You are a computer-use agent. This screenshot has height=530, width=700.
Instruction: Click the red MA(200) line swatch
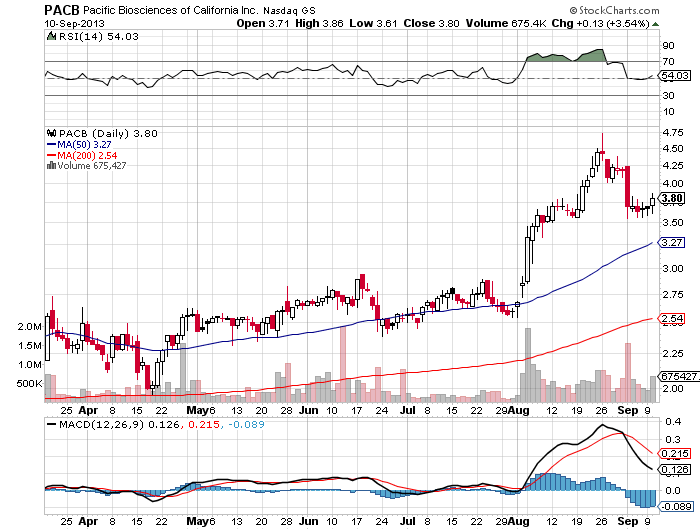tap(51, 155)
